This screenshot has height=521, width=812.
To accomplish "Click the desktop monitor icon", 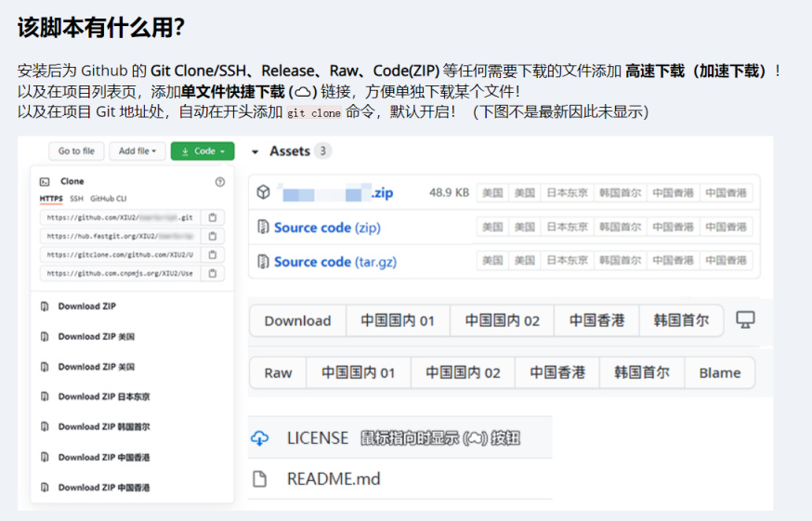I will (x=746, y=319).
